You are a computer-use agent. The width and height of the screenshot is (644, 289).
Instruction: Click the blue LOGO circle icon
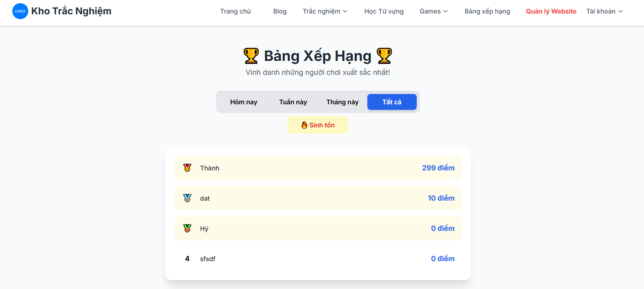[x=20, y=11]
